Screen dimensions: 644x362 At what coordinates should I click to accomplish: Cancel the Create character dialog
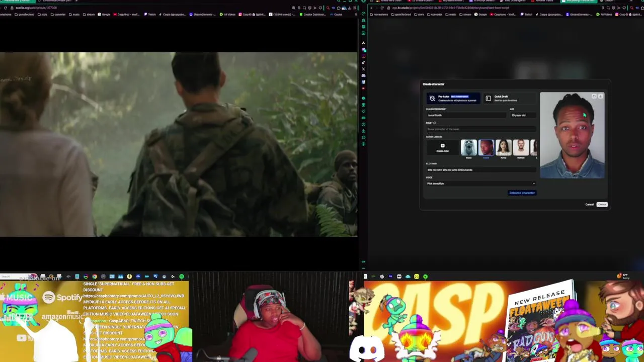[x=589, y=205]
